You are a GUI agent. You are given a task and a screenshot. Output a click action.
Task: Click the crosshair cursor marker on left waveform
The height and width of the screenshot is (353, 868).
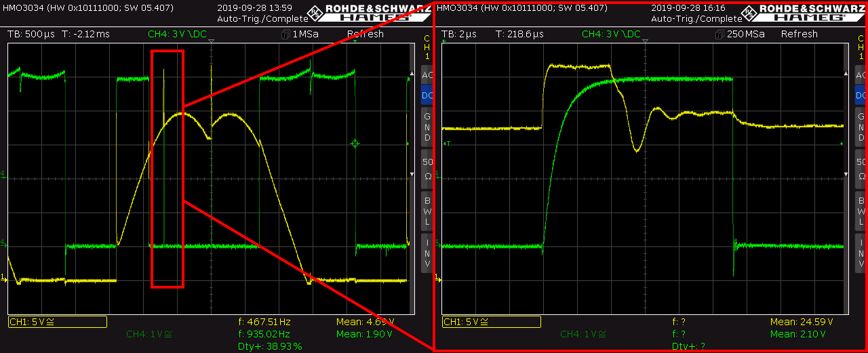click(x=355, y=143)
